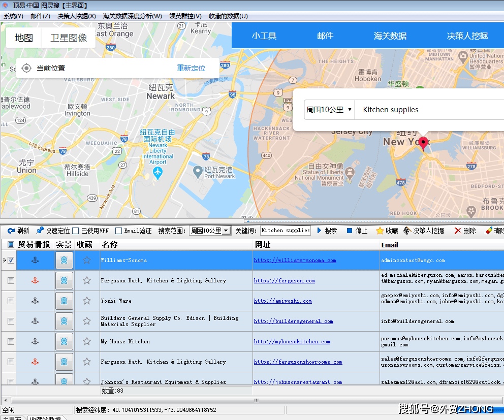Start search with the 搜索 play icon

click(x=320, y=231)
